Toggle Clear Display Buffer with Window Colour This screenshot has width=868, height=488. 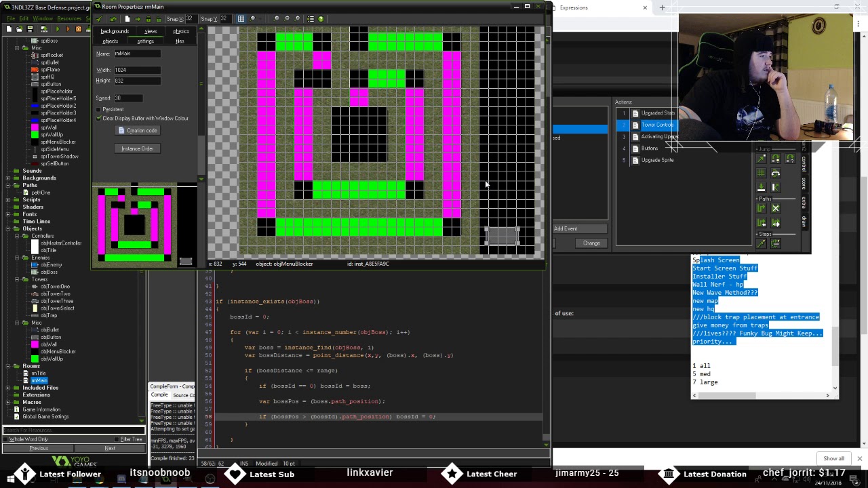pos(98,118)
